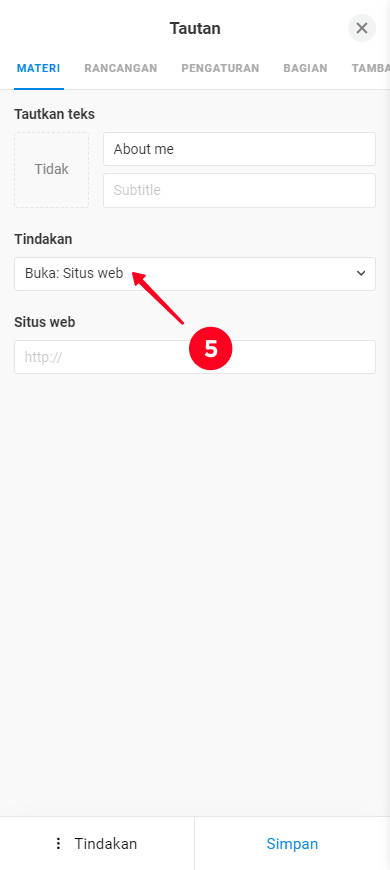
Task: Save the link with Simpan
Action: click(x=292, y=843)
